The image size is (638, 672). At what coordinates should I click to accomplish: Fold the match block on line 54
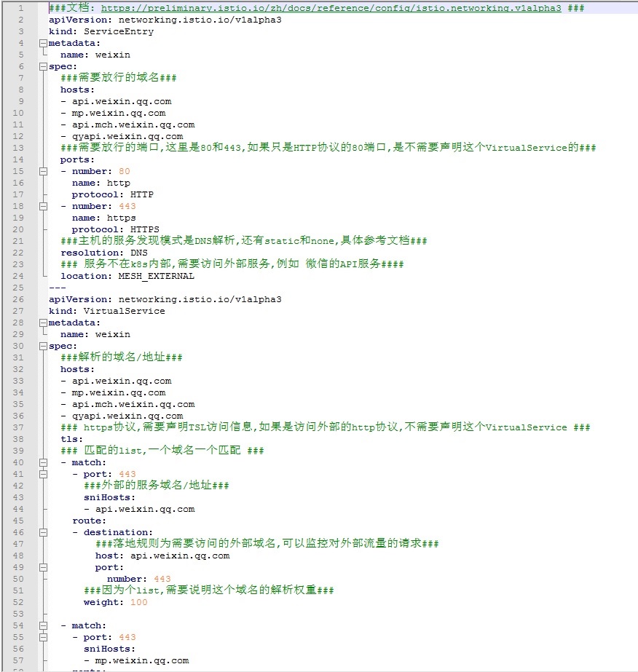(44, 625)
